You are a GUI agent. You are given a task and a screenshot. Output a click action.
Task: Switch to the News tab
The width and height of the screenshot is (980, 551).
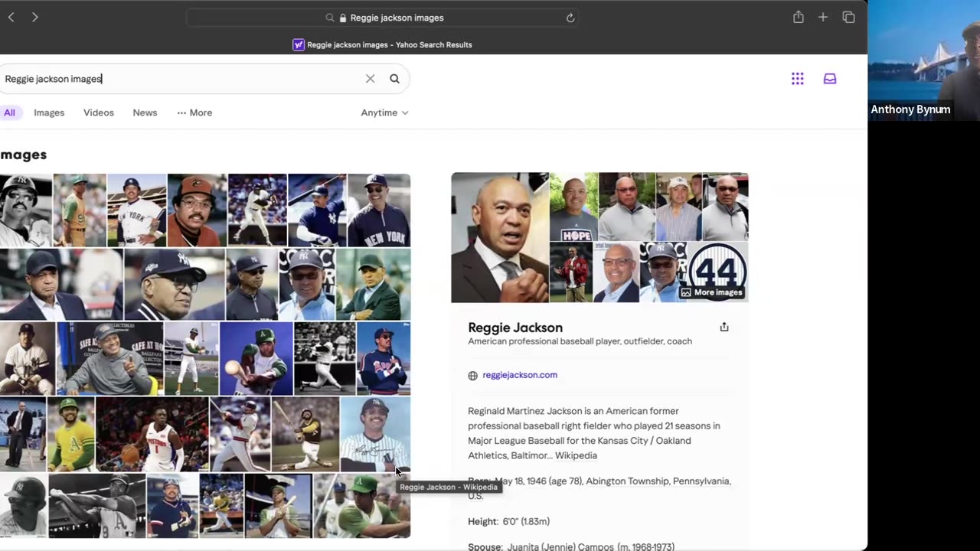(145, 112)
